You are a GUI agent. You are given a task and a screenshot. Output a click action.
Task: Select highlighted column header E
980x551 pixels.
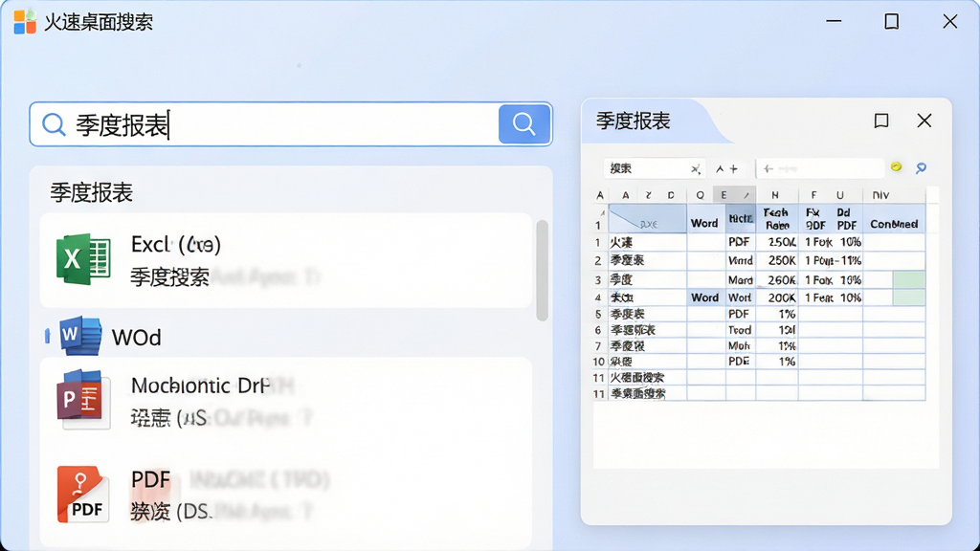[x=724, y=195]
